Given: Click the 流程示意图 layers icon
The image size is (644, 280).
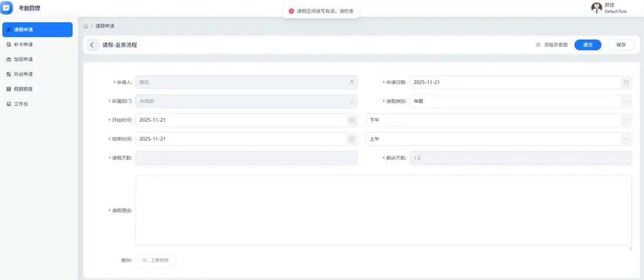Looking at the screenshot, I should pos(538,45).
